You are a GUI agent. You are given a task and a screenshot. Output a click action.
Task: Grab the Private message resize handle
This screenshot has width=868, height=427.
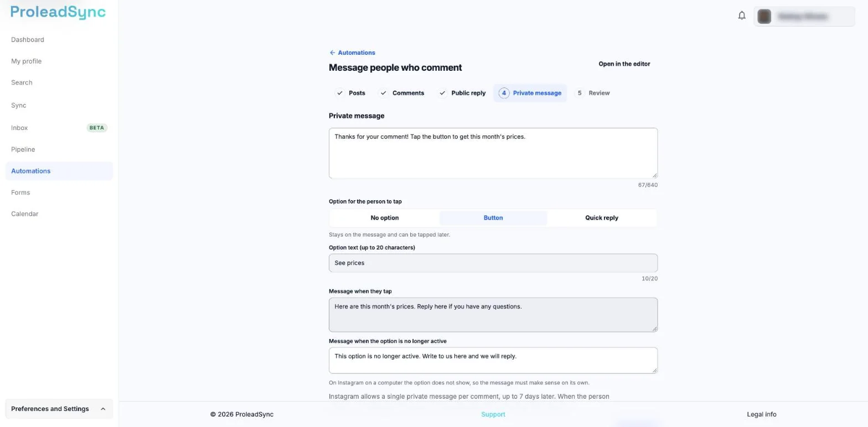click(654, 175)
